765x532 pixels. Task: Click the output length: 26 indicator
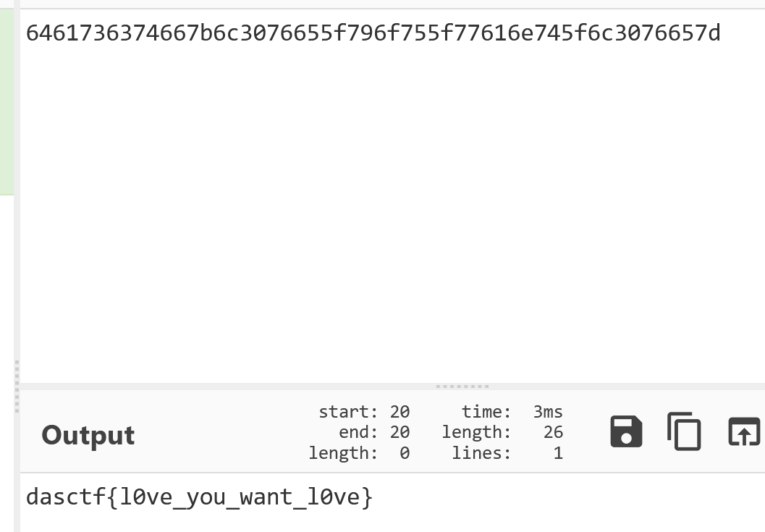coord(502,432)
